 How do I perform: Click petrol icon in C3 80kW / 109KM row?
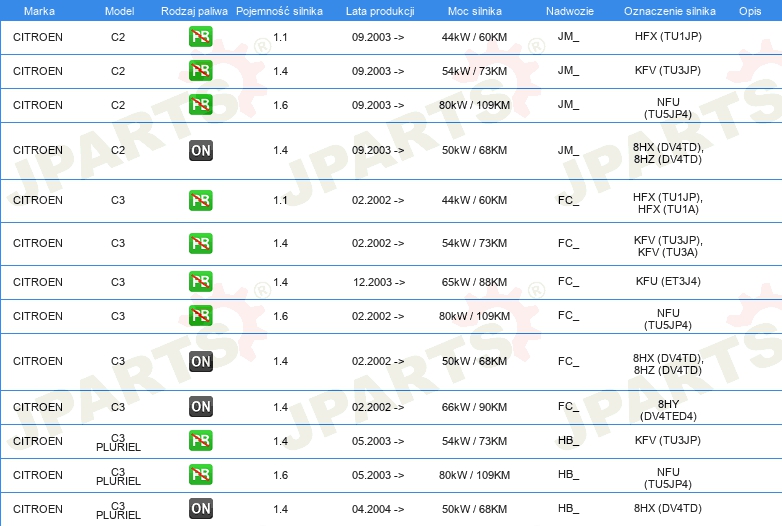click(x=200, y=316)
